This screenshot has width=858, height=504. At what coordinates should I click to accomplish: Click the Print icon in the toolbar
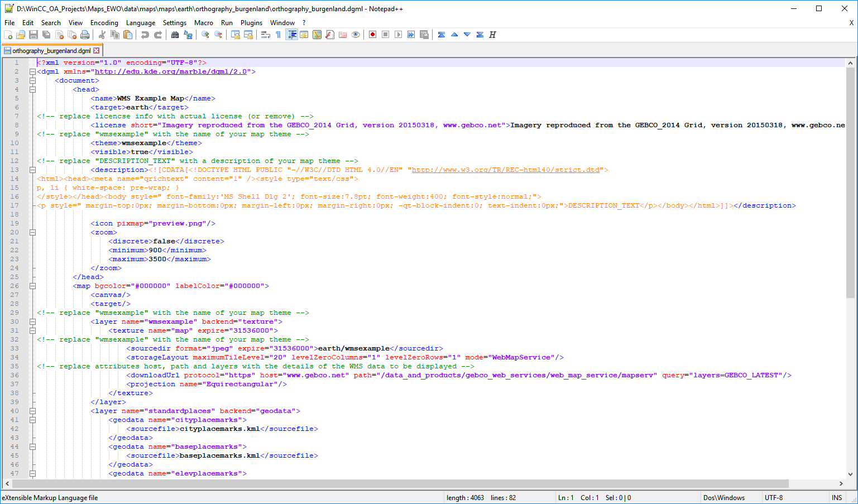(85, 35)
